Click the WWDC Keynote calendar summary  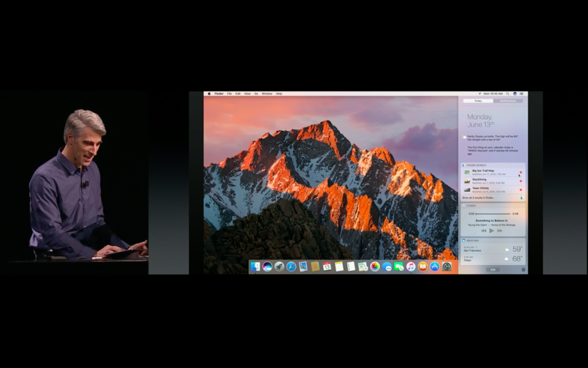493,150
